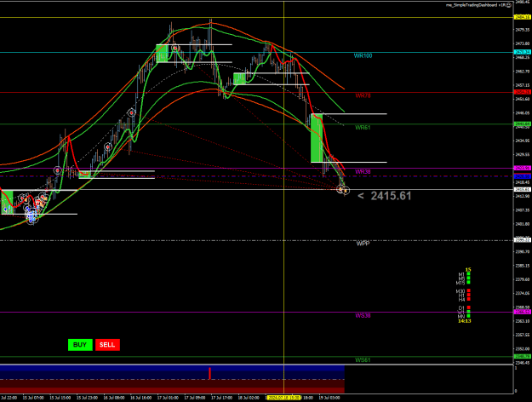Click the MN green trend square
532x402 pixels.
[x=468, y=316]
